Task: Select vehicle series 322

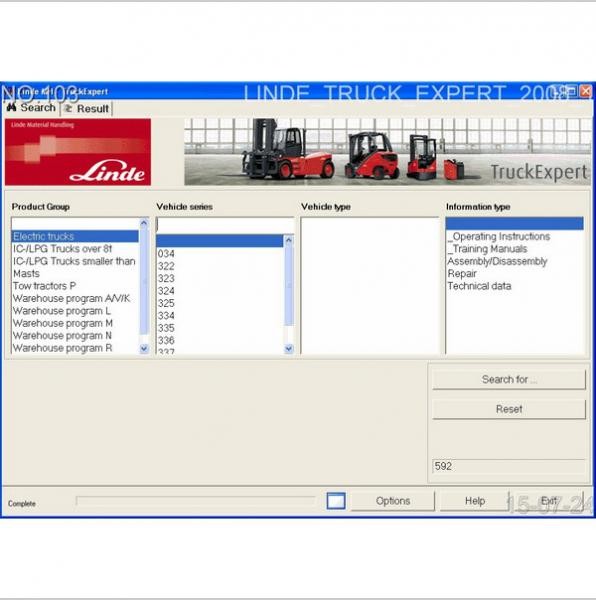Action: pyautogui.click(x=220, y=266)
